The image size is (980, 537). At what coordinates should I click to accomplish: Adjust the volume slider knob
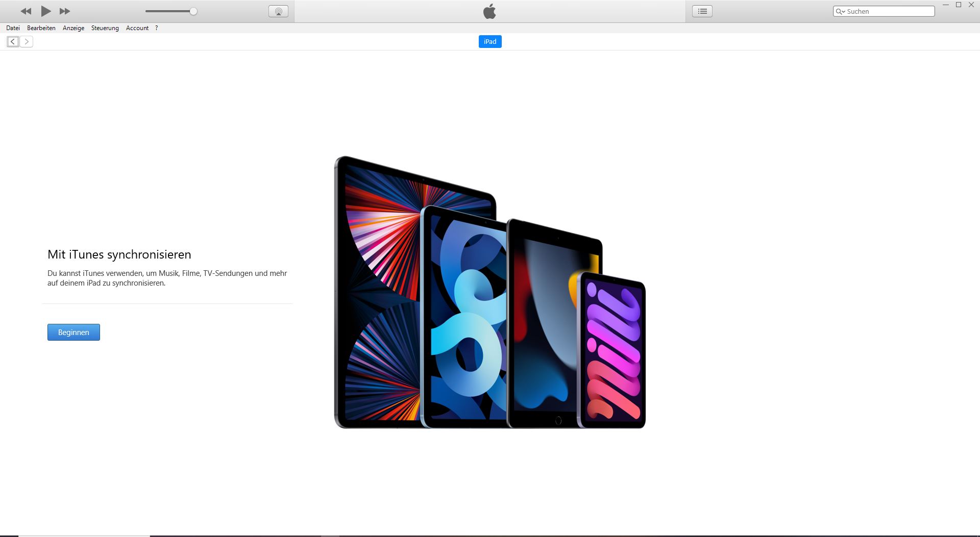193,11
